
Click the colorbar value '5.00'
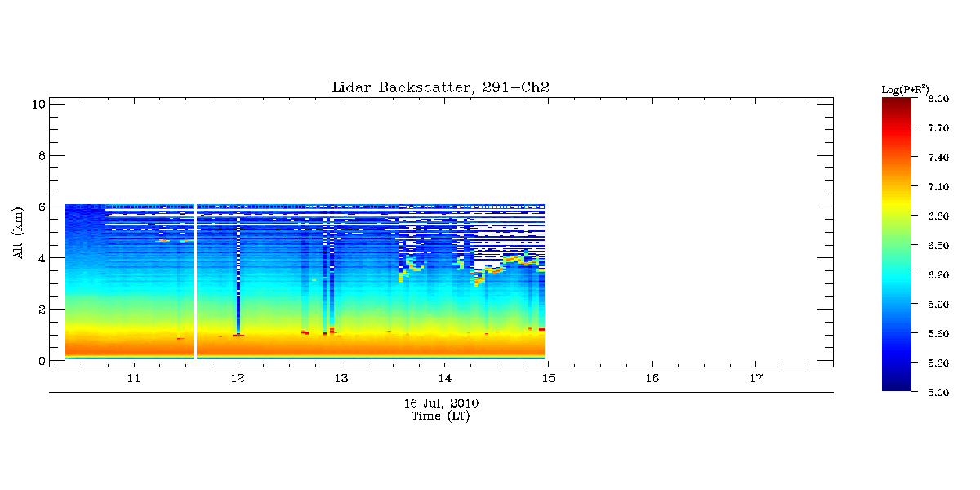(938, 393)
